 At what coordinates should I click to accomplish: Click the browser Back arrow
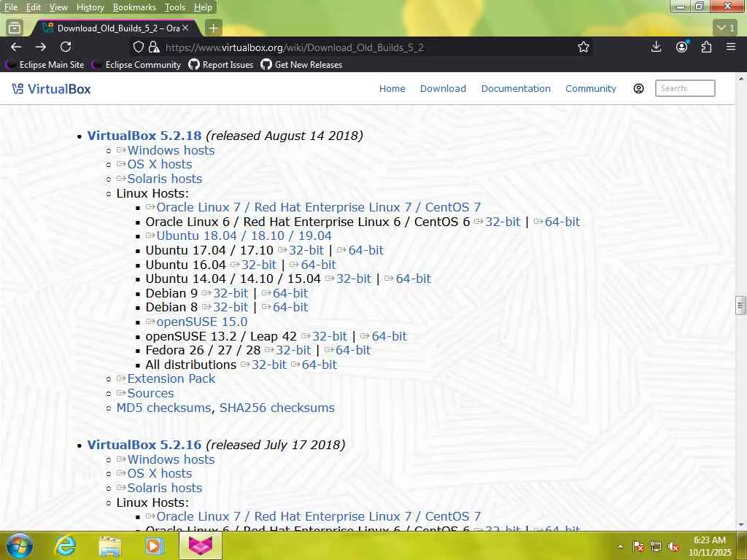pos(16,47)
